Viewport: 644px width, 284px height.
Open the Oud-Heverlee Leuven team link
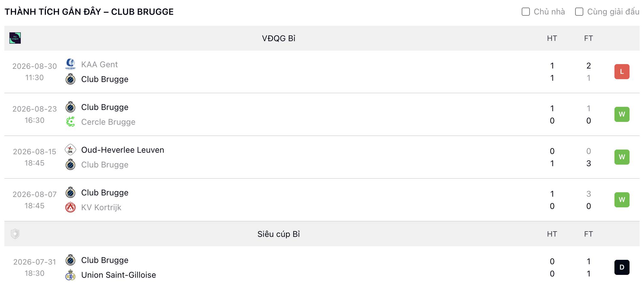tap(123, 150)
